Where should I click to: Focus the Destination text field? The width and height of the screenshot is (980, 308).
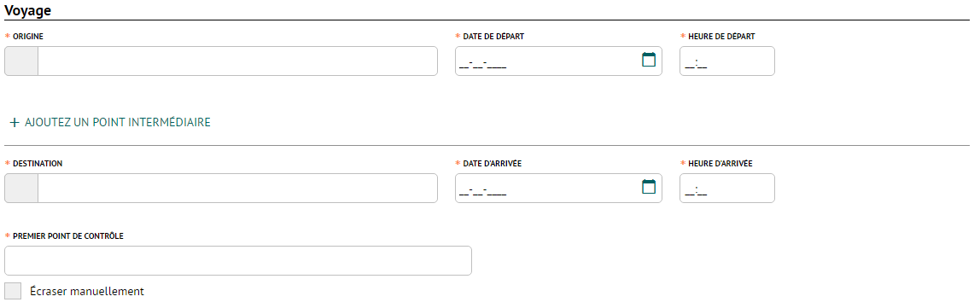237,188
